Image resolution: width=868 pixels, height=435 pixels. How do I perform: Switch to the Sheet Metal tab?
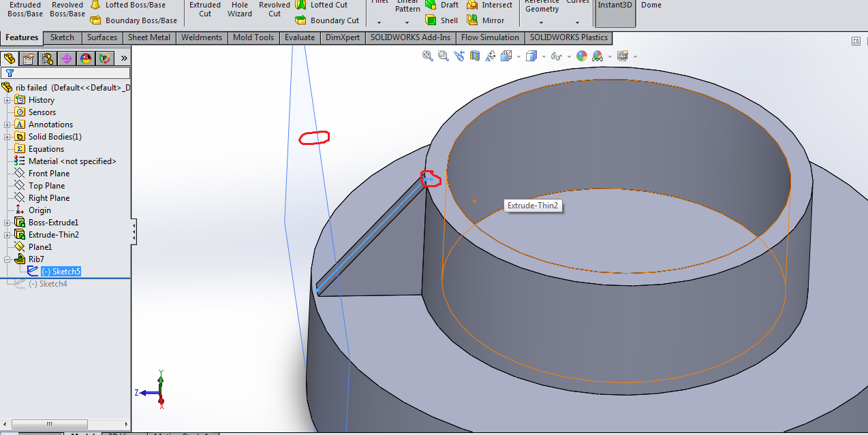[149, 37]
